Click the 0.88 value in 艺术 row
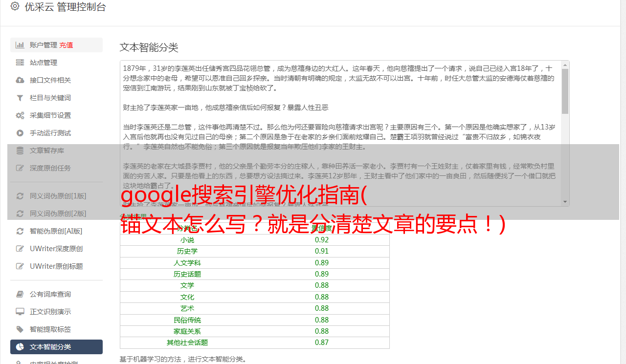Screen dimensions: 626x364 tap(322, 308)
